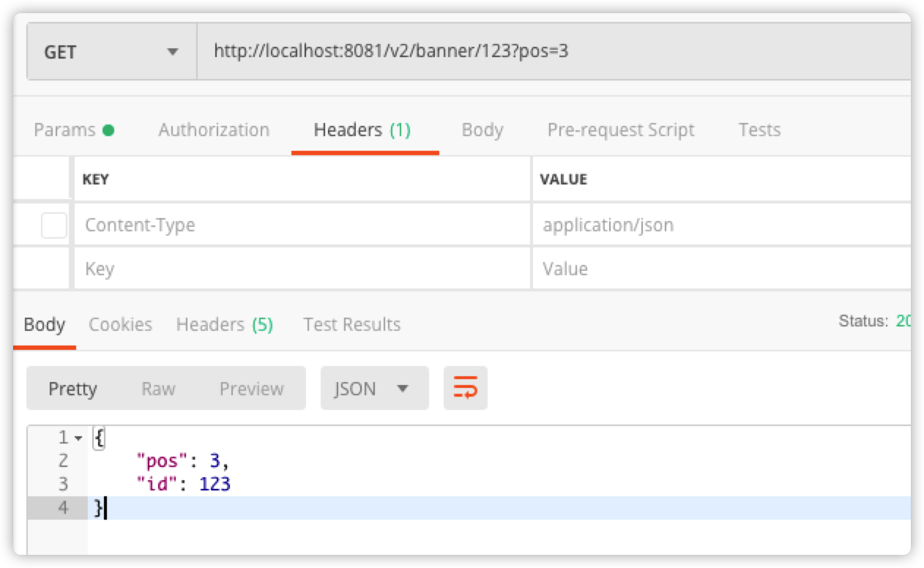Select Pretty response view
The image size is (924, 568).
(x=72, y=389)
